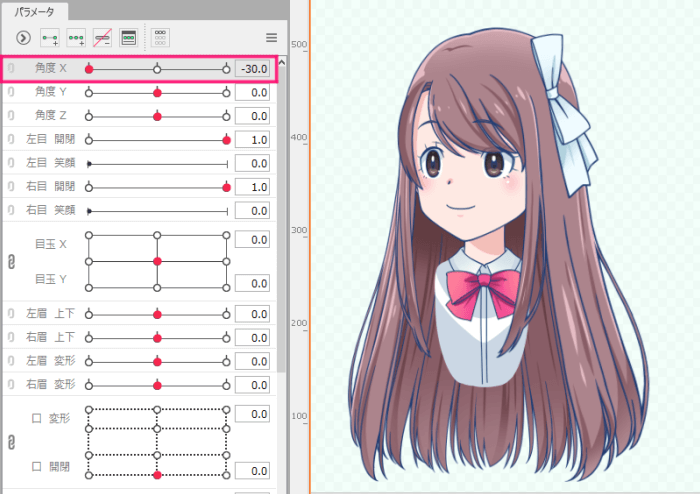Click the add three key points icon
Screen dimensions: 700x494
(x=76, y=38)
